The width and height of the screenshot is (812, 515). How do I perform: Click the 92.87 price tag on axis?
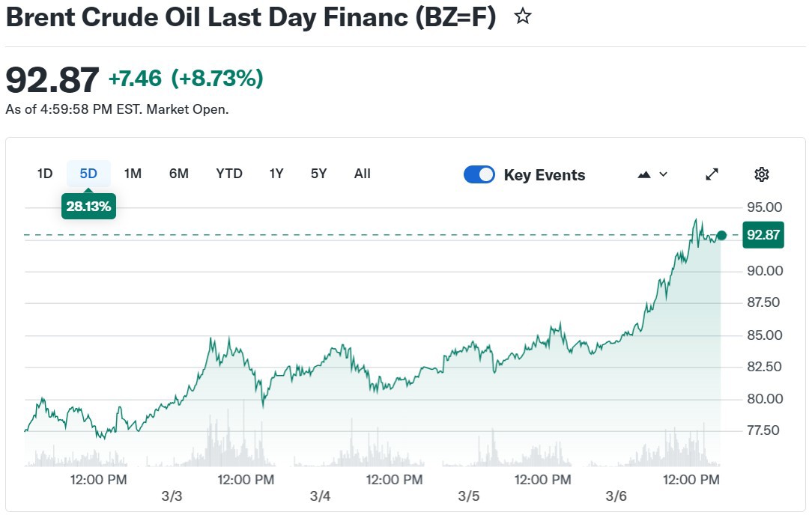(763, 235)
